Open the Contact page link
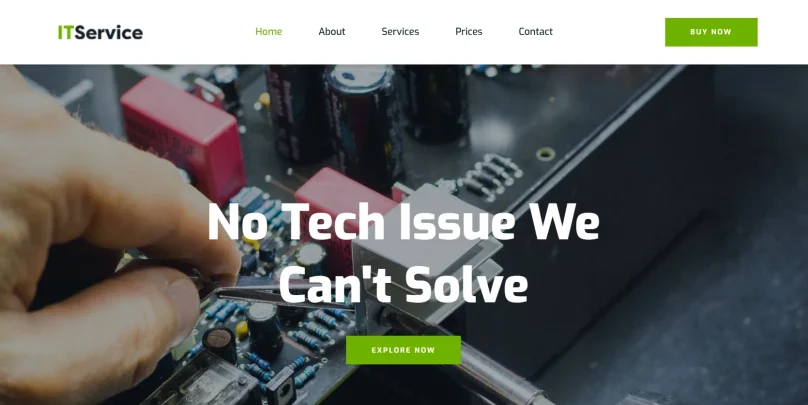The width and height of the screenshot is (808, 405). pos(535,31)
